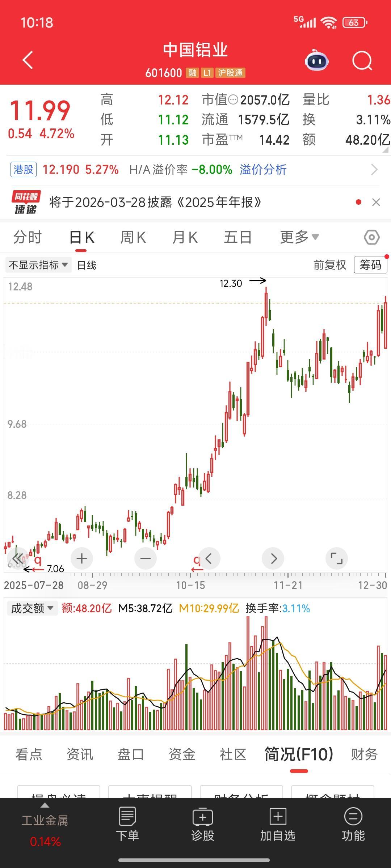Screen dimensions: 391x868
Task: Zoom in chart with plus button
Action: click(x=82, y=558)
